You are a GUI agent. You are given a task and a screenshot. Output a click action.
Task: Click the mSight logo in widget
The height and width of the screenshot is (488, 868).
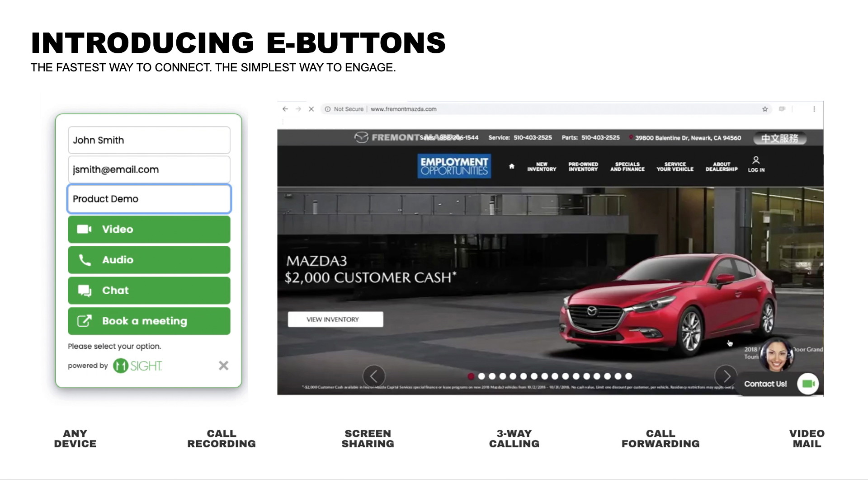pyautogui.click(x=137, y=366)
